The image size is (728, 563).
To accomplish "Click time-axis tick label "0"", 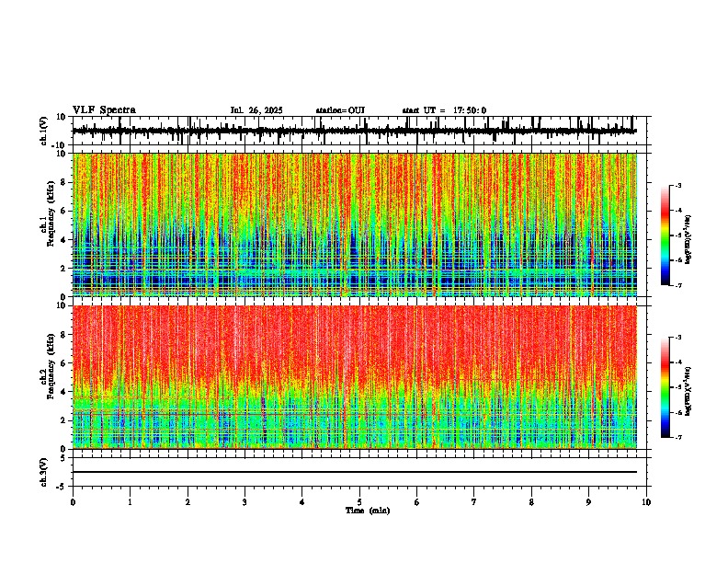I will (73, 502).
